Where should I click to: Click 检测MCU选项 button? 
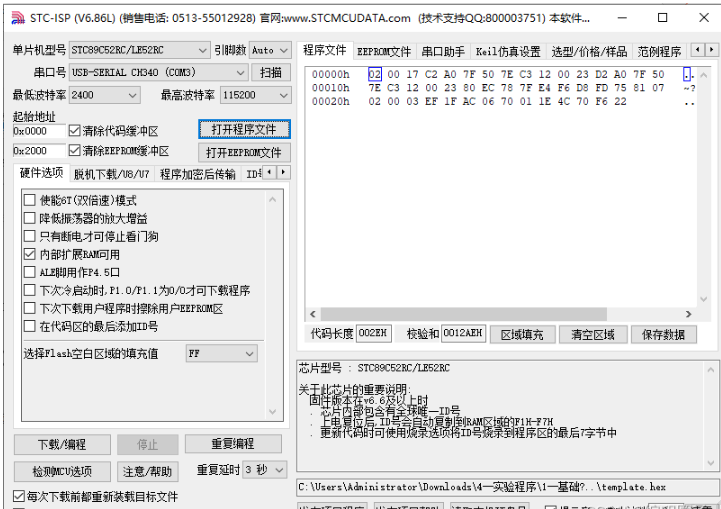click(x=62, y=471)
